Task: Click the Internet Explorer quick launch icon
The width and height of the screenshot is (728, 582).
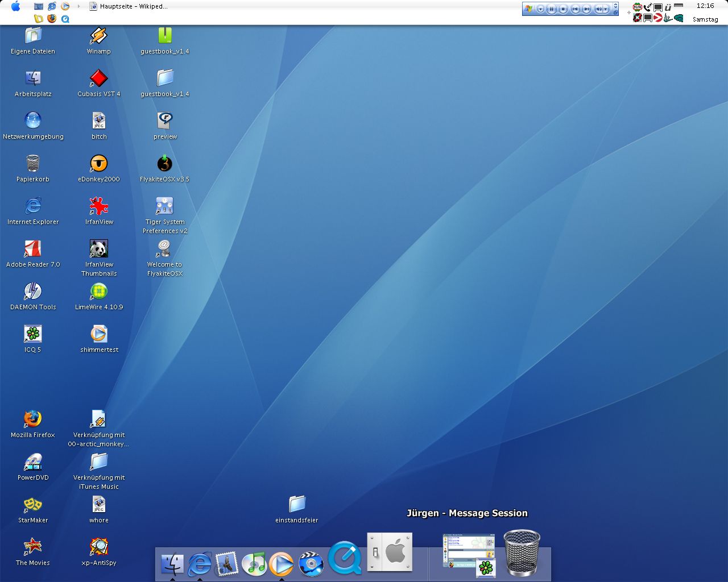Action: pyautogui.click(x=52, y=6)
